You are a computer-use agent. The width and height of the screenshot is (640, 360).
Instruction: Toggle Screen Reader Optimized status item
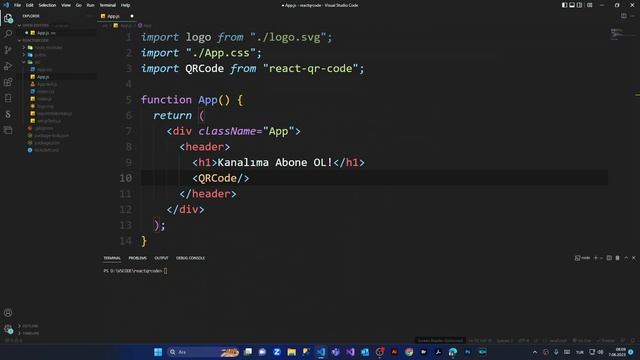[440, 340]
